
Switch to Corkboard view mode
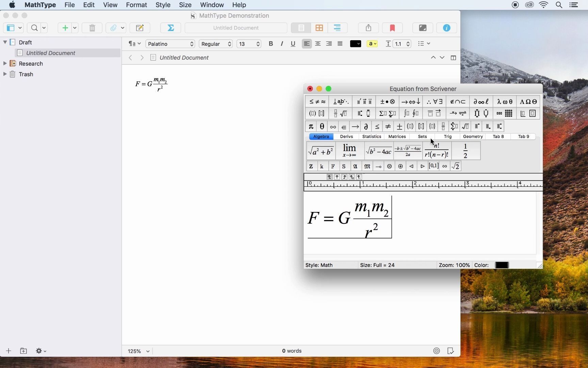tap(319, 28)
